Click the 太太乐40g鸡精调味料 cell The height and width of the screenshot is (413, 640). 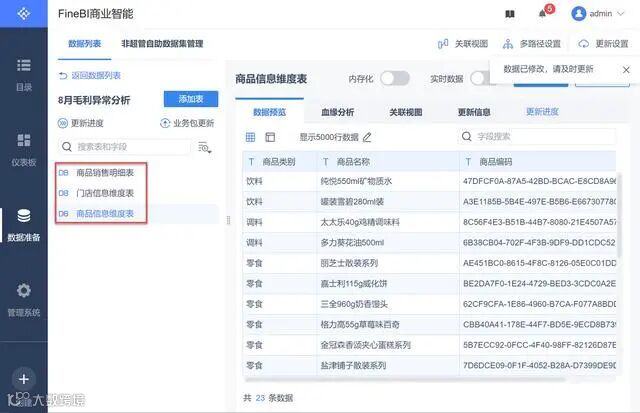coord(388,222)
